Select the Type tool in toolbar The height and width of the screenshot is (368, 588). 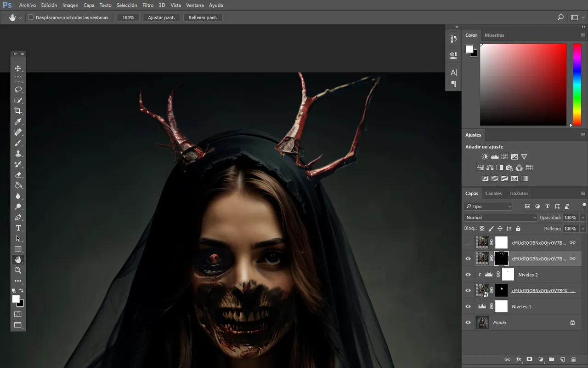(18, 228)
